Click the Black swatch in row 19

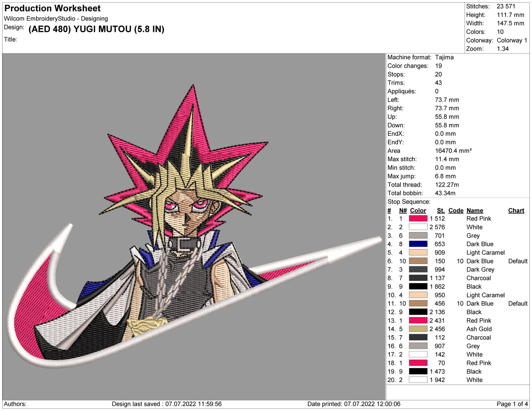coord(418,371)
